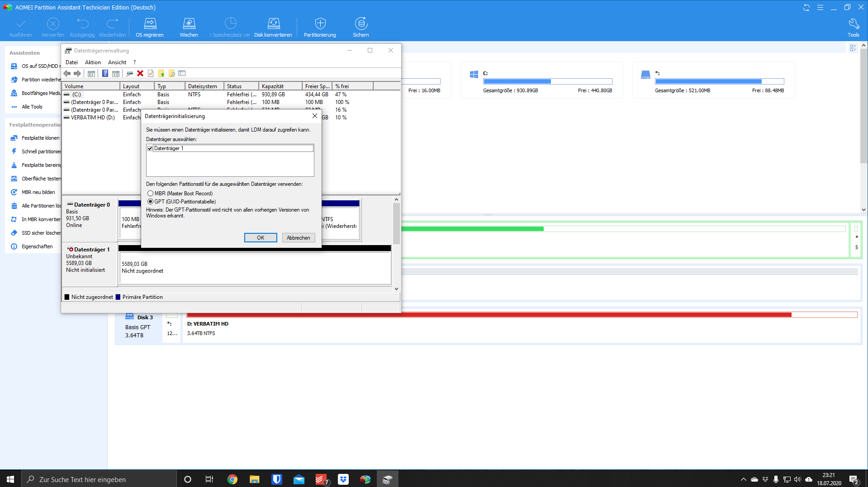Toggle the Datenträger 1 checkbox

click(150, 148)
